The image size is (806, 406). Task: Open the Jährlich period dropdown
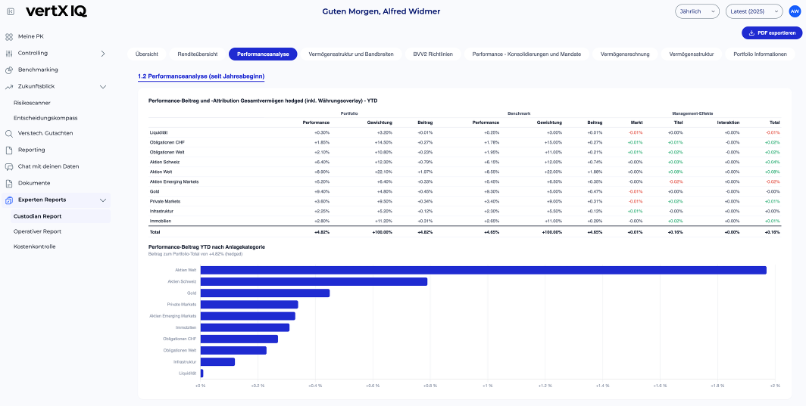point(697,11)
